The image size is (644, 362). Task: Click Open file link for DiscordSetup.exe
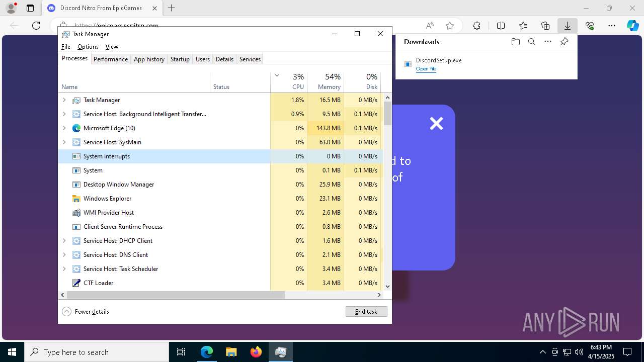426,69
